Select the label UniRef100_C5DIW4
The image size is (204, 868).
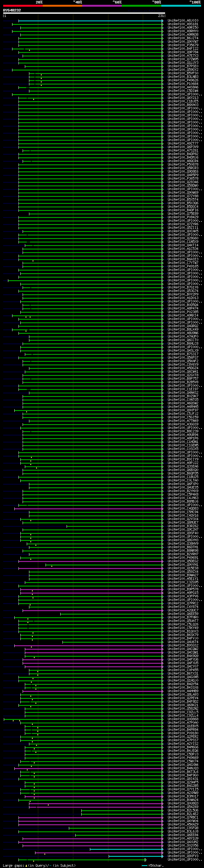pyautogui.click(x=183, y=91)
